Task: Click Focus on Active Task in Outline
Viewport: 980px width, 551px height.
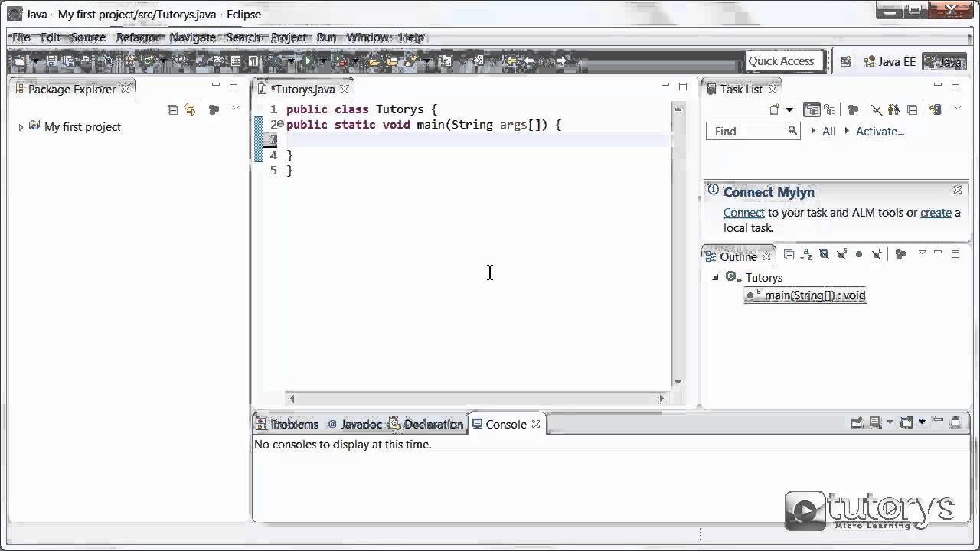Action: [x=900, y=254]
